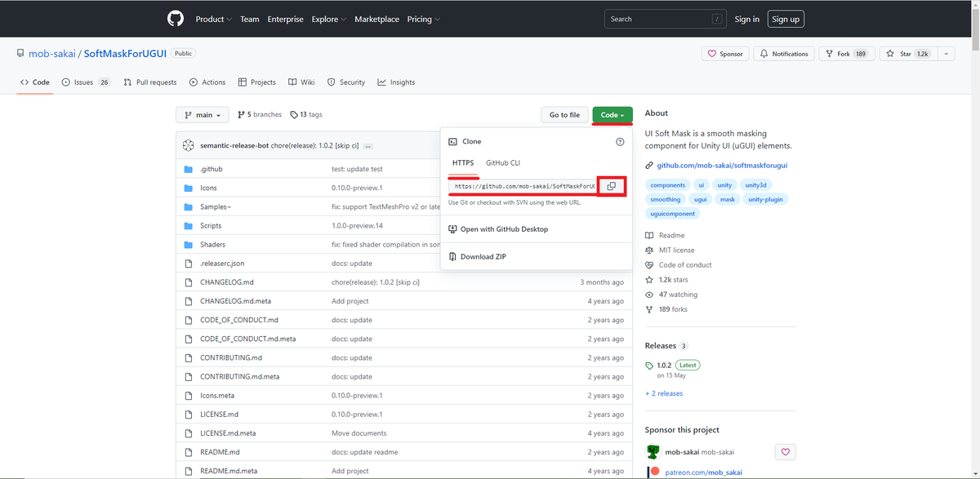Open the Marketplace menu item
980x479 pixels.
pyautogui.click(x=376, y=19)
